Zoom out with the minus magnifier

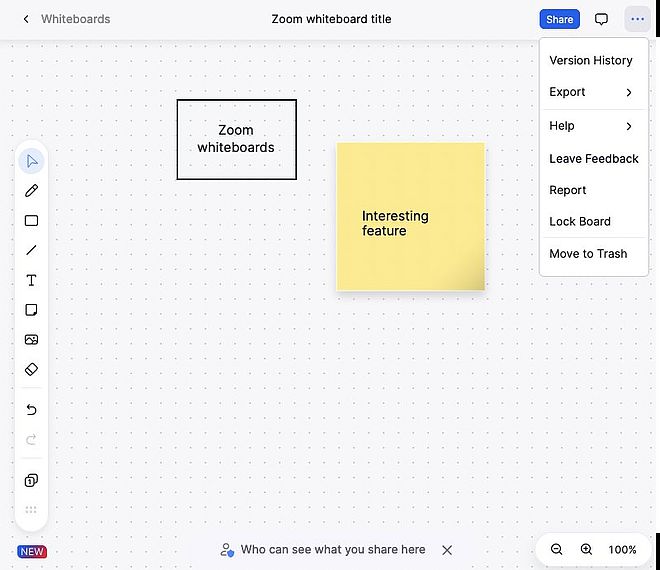pyautogui.click(x=556, y=549)
